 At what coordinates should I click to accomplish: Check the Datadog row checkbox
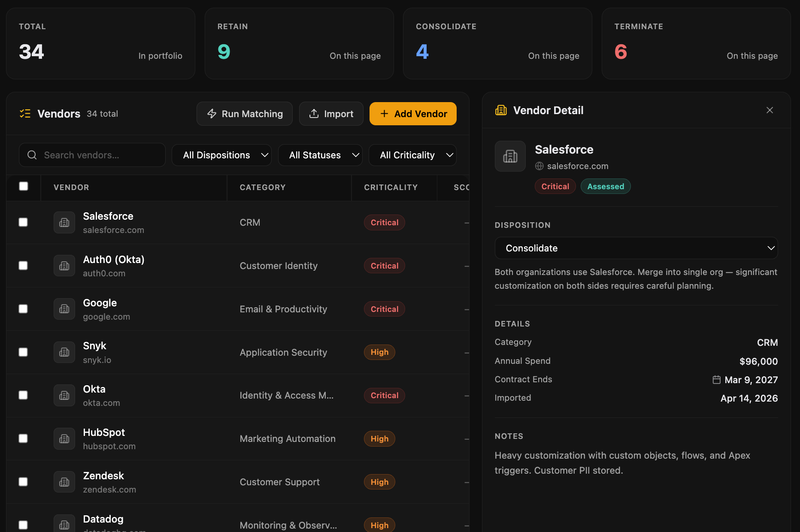[x=23, y=525]
